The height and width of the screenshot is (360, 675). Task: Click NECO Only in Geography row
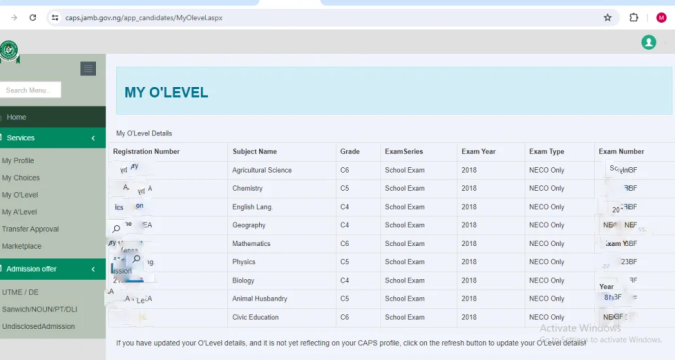tap(547, 225)
